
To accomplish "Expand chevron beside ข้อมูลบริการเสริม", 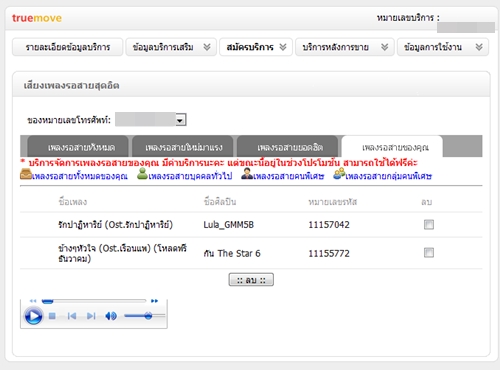I will click(x=207, y=47).
